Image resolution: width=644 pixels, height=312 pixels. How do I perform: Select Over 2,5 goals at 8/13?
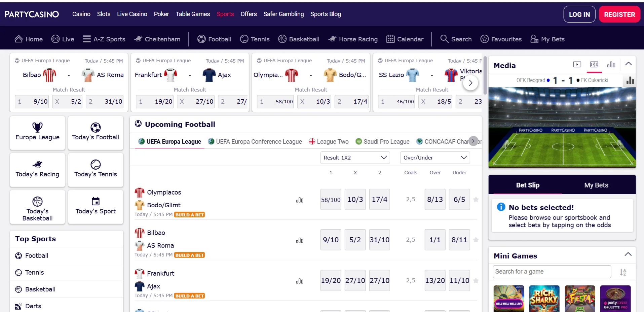point(435,200)
